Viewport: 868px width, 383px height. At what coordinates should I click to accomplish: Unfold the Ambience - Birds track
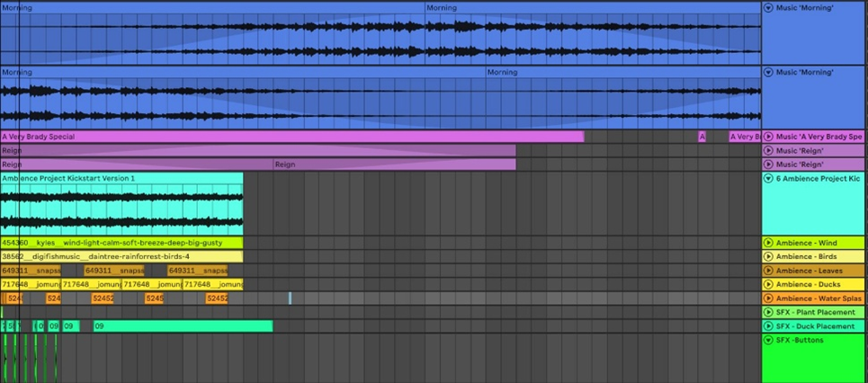click(768, 257)
